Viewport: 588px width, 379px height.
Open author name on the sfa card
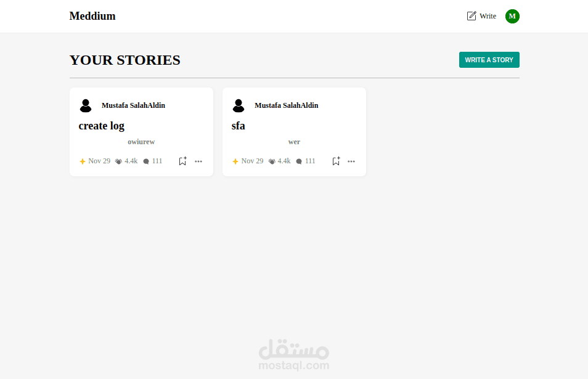tap(286, 105)
